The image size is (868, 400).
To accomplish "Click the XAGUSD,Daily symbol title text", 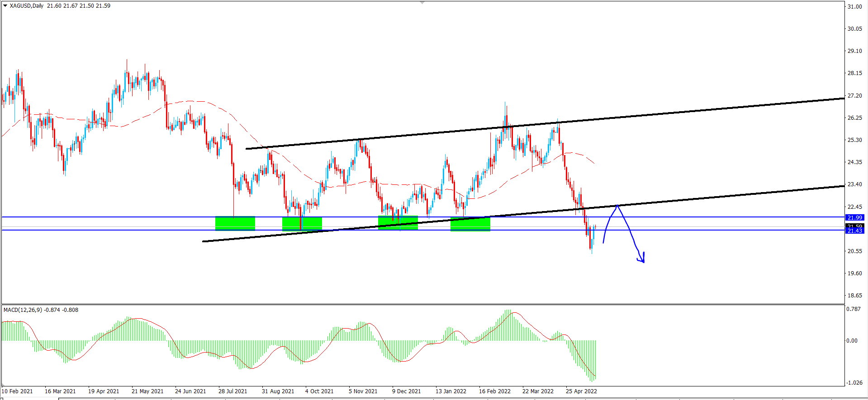I will 27,6.
